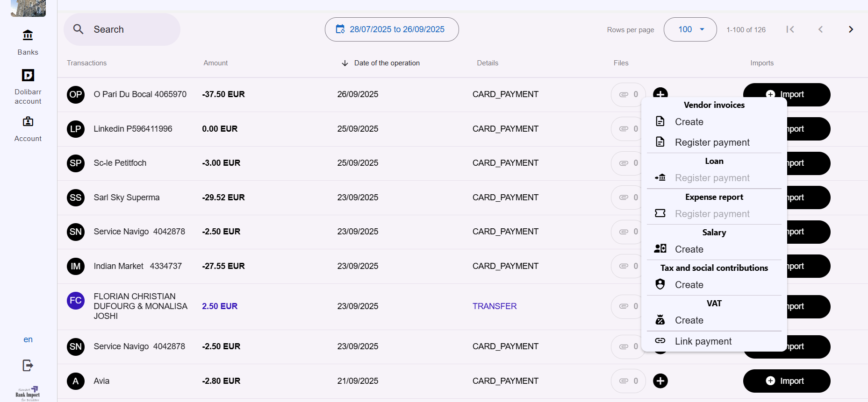The image size is (868, 402).
Task: Jump to first page arrow
Action: (790, 29)
